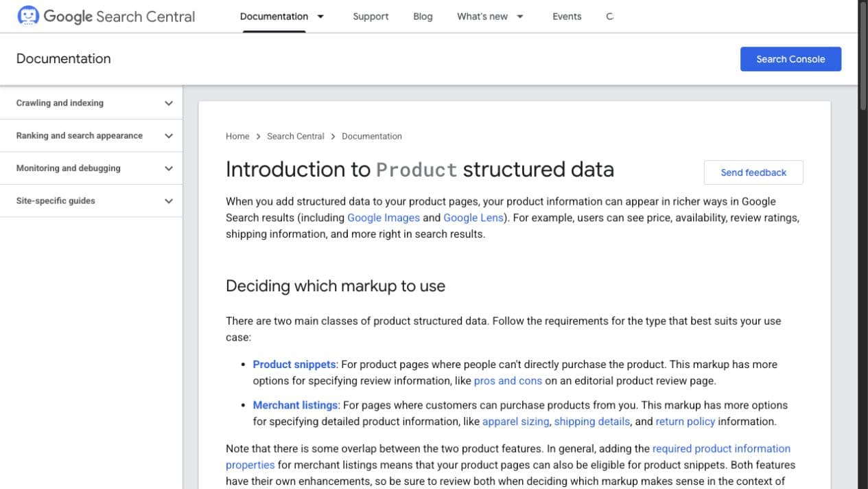Follow the Google Images link

(x=384, y=218)
